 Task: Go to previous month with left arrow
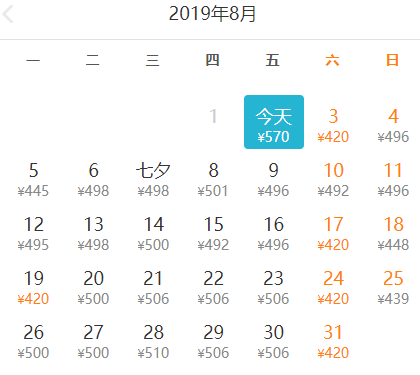click(x=8, y=14)
